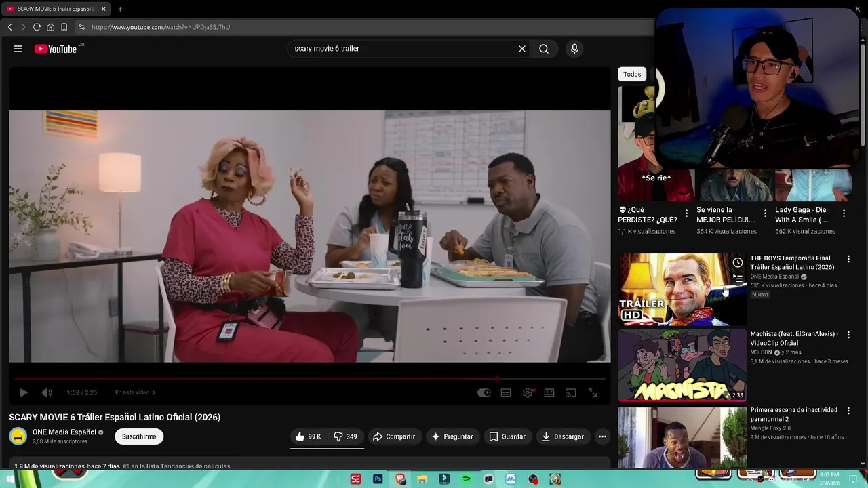Toggle the autoplay switch in the player
This screenshot has width=868, height=488.
[484, 392]
